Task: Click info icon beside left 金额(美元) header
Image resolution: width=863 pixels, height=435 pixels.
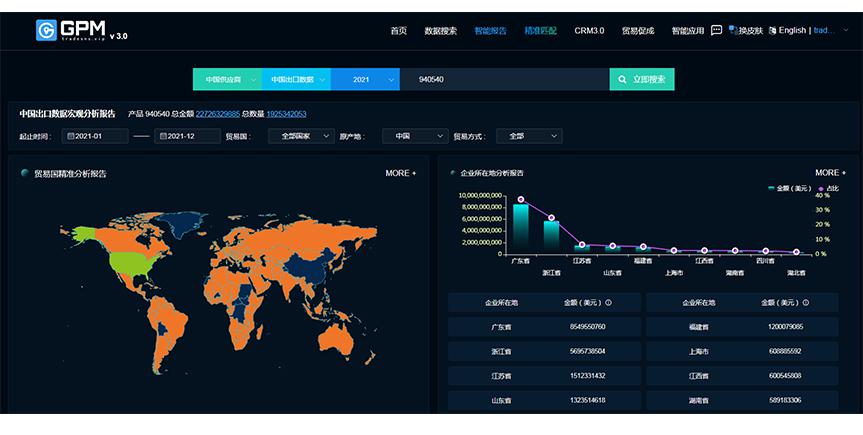Action: 609,301
